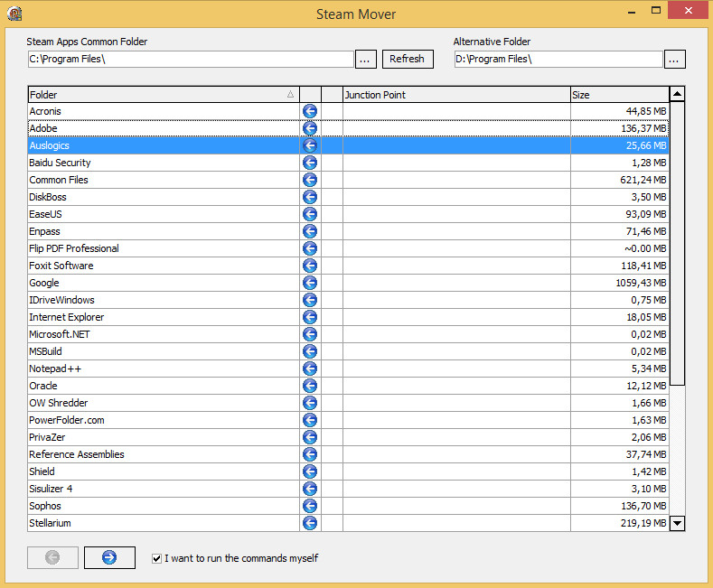The image size is (713, 588).
Task: Click the arrow icon in Notepad++ row
Action: [310, 369]
